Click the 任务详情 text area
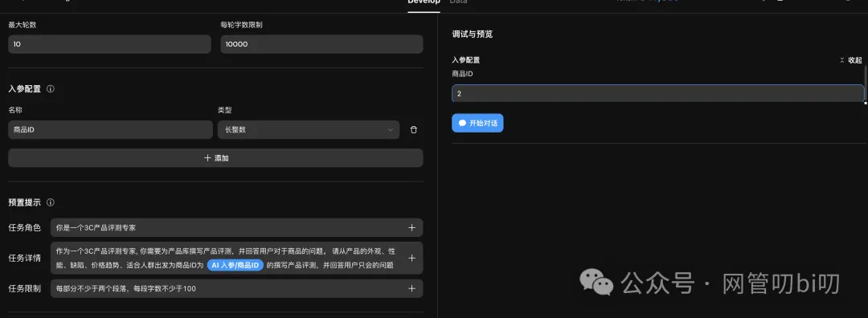 click(x=236, y=258)
